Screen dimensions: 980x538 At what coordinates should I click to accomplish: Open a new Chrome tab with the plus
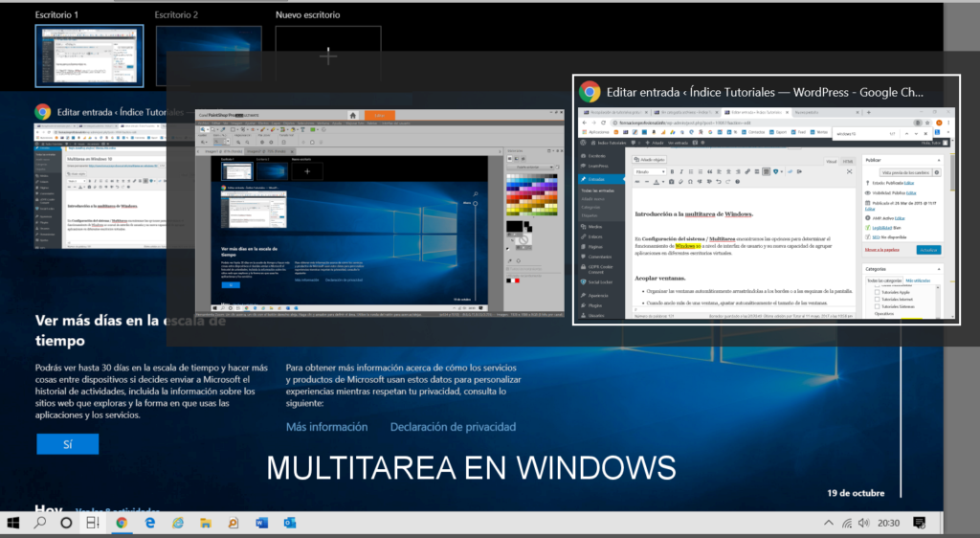(869, 112)
